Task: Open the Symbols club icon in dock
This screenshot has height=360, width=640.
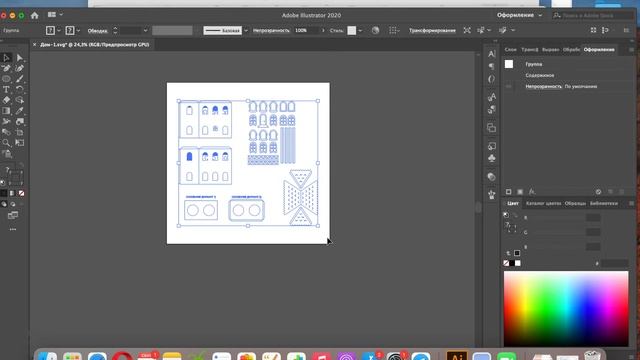Action: point(491,158)
